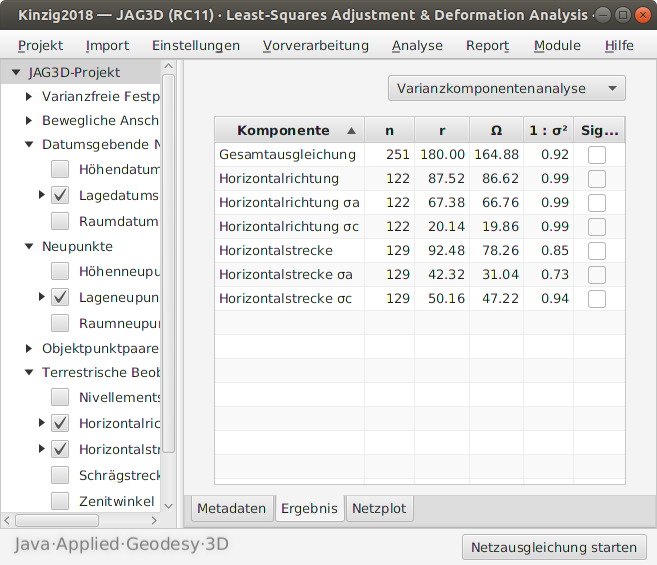Collapse the Neupunkte tree node
657x565 pixels.
[x=29, y=246]
